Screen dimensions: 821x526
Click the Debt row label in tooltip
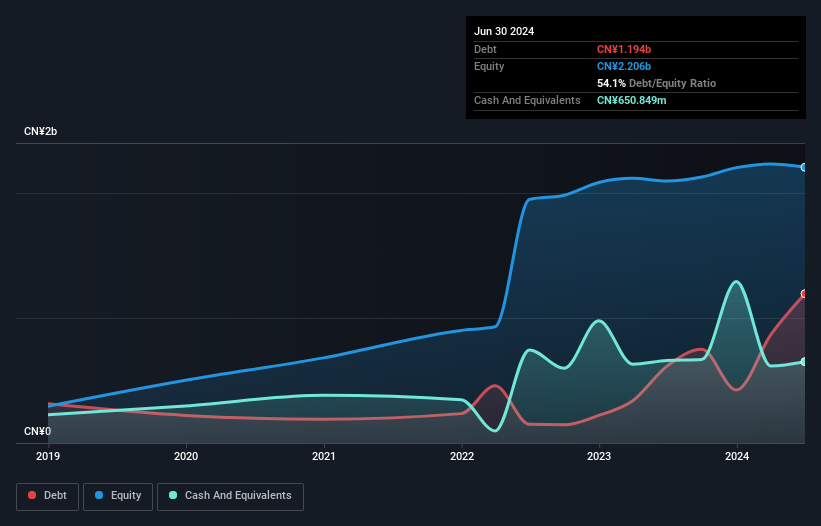(x=485, y=49)
